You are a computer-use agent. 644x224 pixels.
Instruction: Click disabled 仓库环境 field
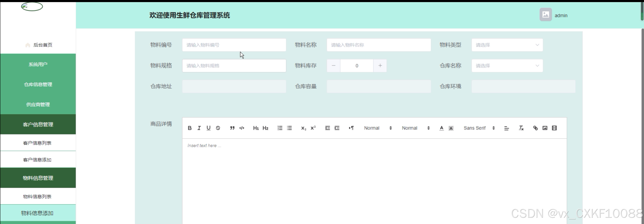click(x=523, y=86)
